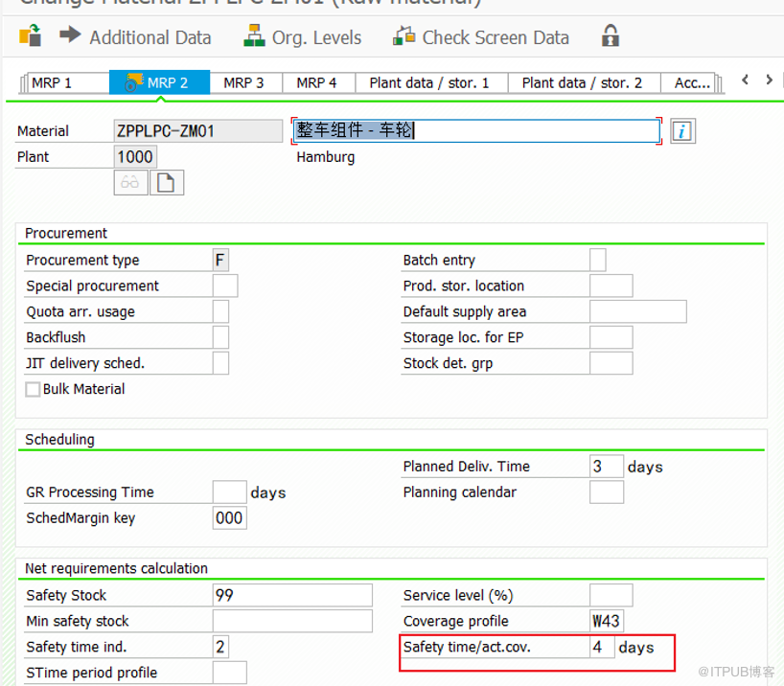Click the Planning calendar field

(607, 492)
